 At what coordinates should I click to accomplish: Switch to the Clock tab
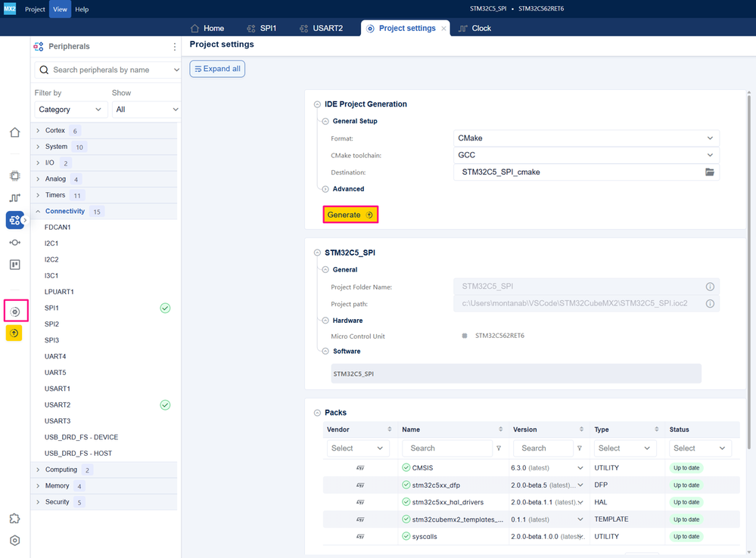tap(475, 29)
